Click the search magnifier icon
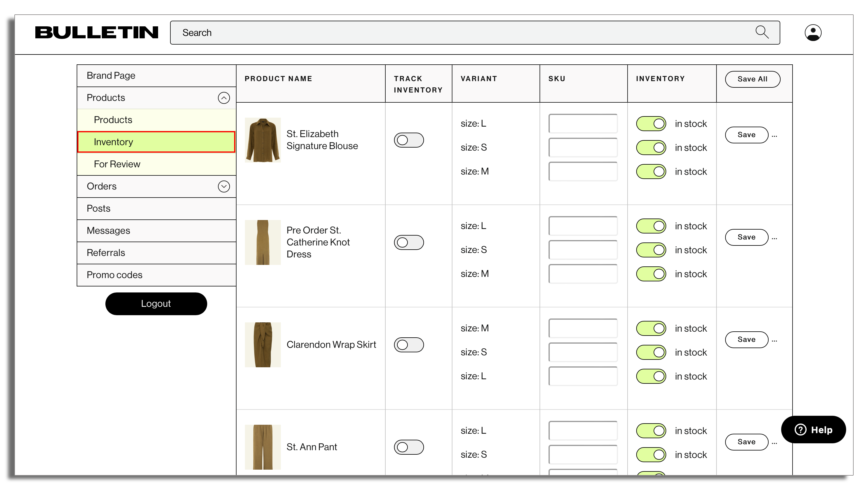The width and height of the screenshot is (868, 490). coord(762,32)
